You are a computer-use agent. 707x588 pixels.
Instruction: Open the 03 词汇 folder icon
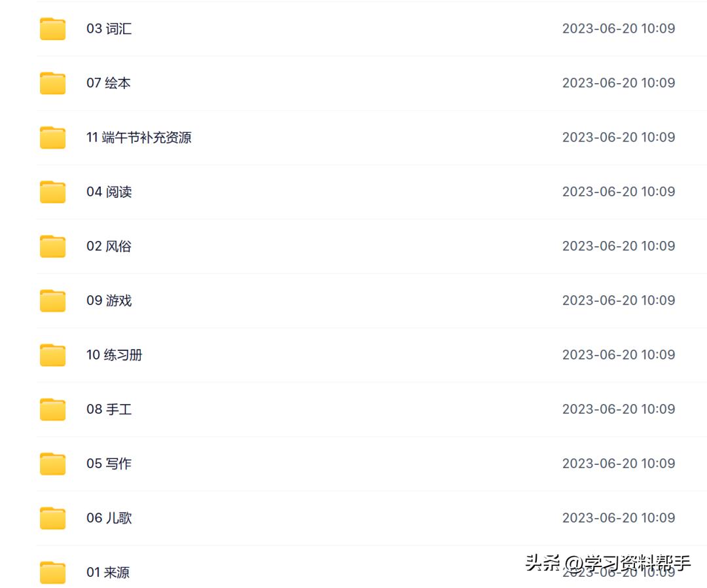point(53,29)
